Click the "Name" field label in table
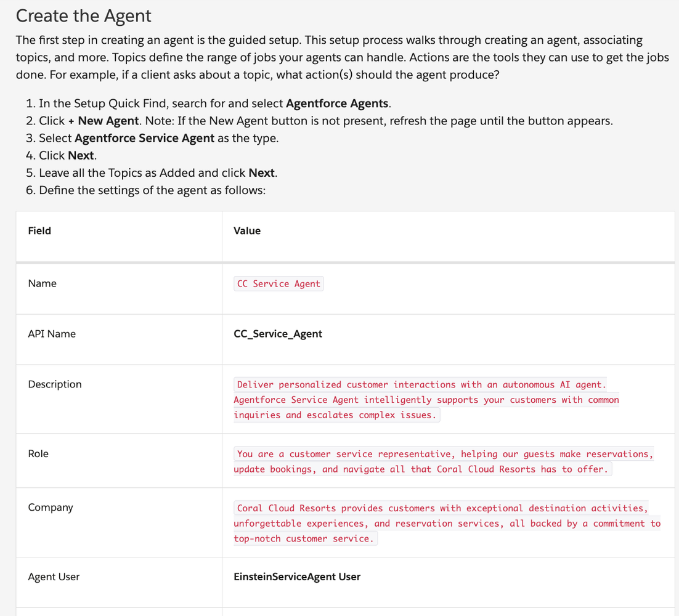679x616 pixels. click(42, 283)
